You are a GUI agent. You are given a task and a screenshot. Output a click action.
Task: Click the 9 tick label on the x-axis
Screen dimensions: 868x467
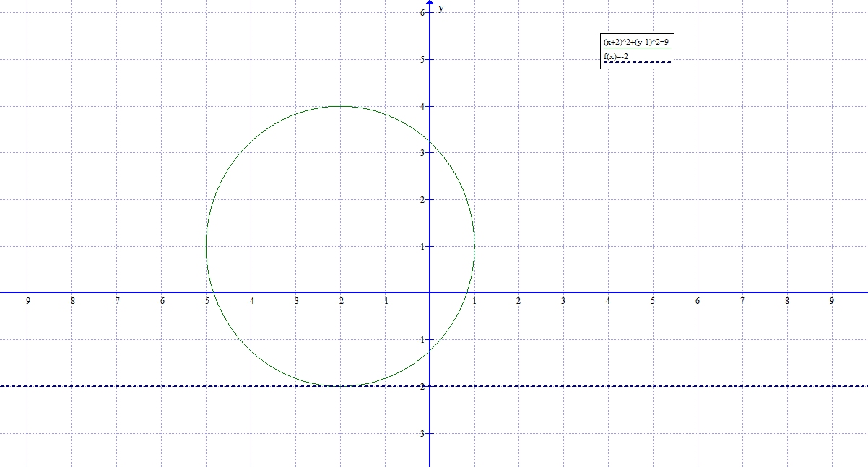coord(831,301)
